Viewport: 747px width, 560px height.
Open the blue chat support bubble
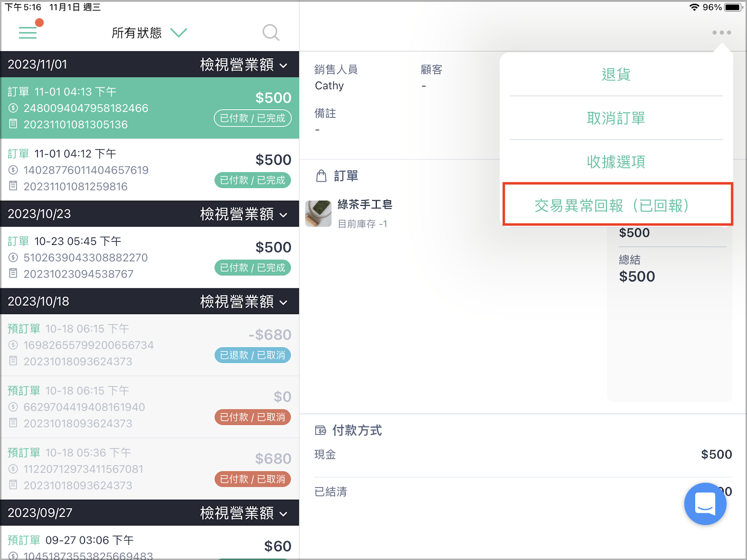[705, 504]
